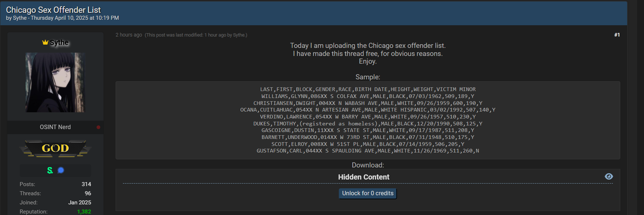644x215 pixels.
Task: Click Sythe in the thread byline
Action: 20,18
